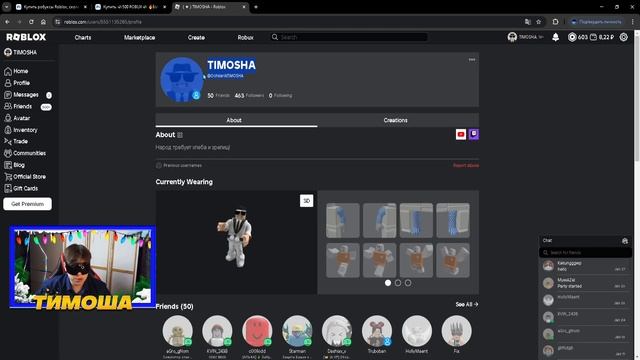Open friend Starman's avatar
Screen dimensions: 640x360
297,331
